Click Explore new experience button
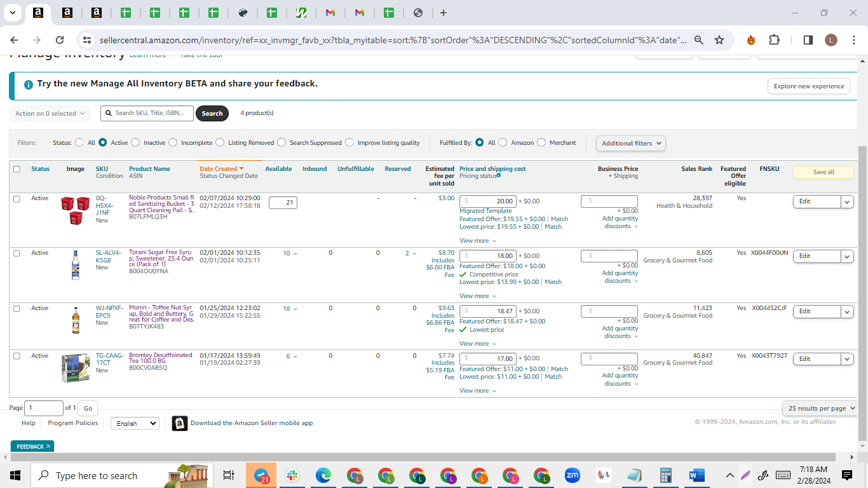The image size is (868, 488). 809,86
